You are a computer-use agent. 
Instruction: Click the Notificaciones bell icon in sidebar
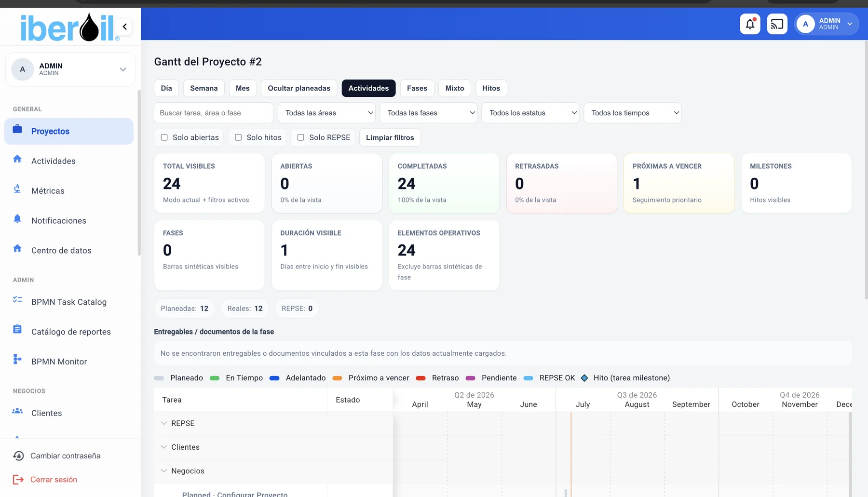[x=17, y=219]
